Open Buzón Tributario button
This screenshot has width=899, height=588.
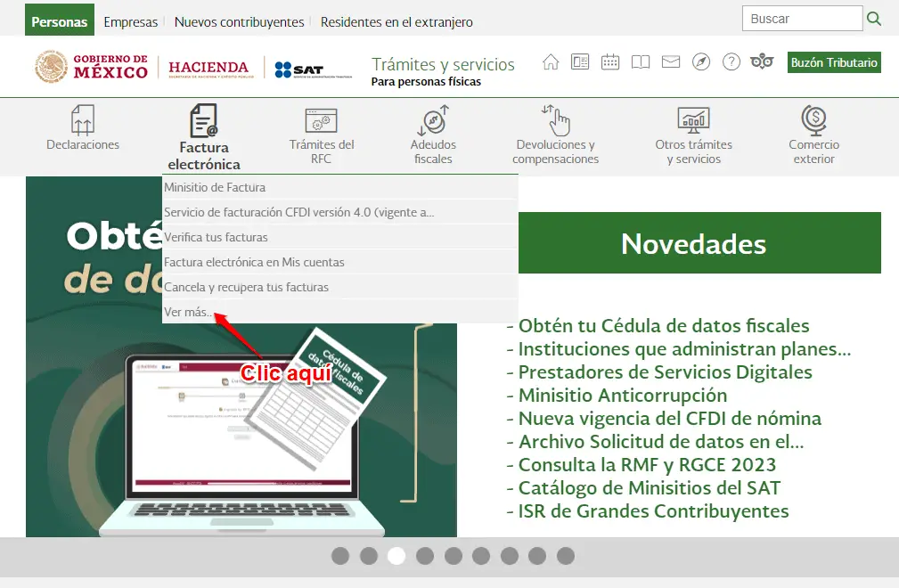[x=834, y=62]
